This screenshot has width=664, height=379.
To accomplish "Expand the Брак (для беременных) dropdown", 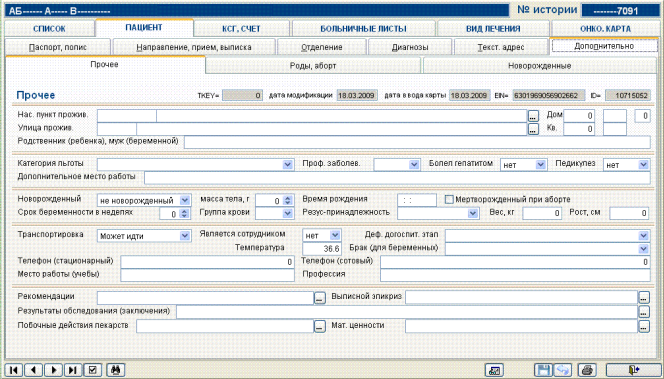I will (644, 249).
